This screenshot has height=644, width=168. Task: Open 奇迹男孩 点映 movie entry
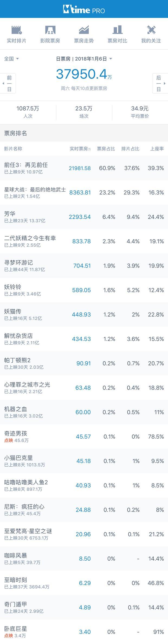[x=84, y=436]
